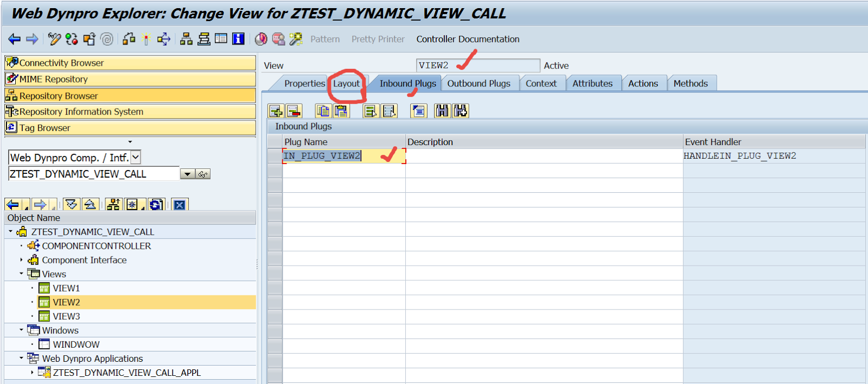Select VIEW3 in the object tree
This screenshot has width=868, height=384.
66,316
